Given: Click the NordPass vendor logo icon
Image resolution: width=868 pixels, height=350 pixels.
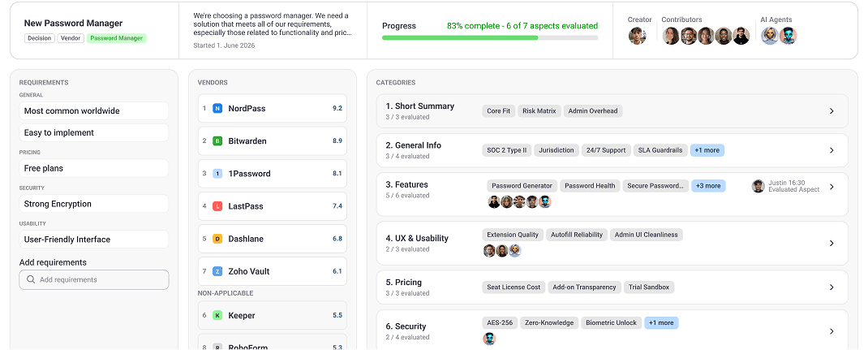Looking at the screenshot, I should tap(217, 109).
